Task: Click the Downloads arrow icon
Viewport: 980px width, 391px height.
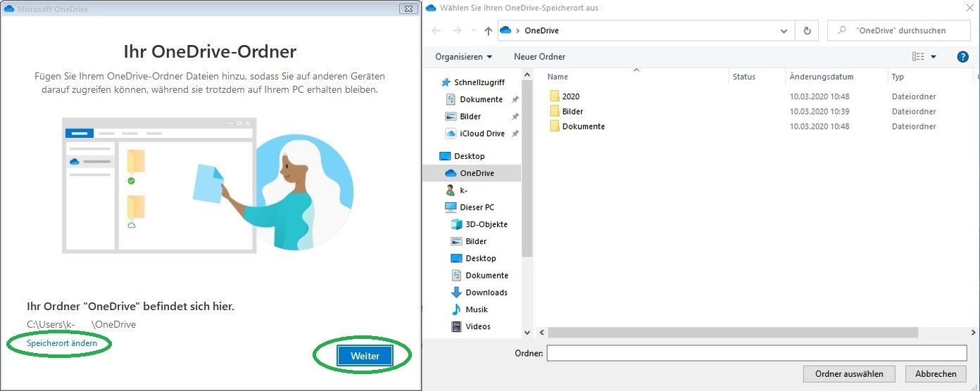Action: pyautogui.click(x=456, y=293)
